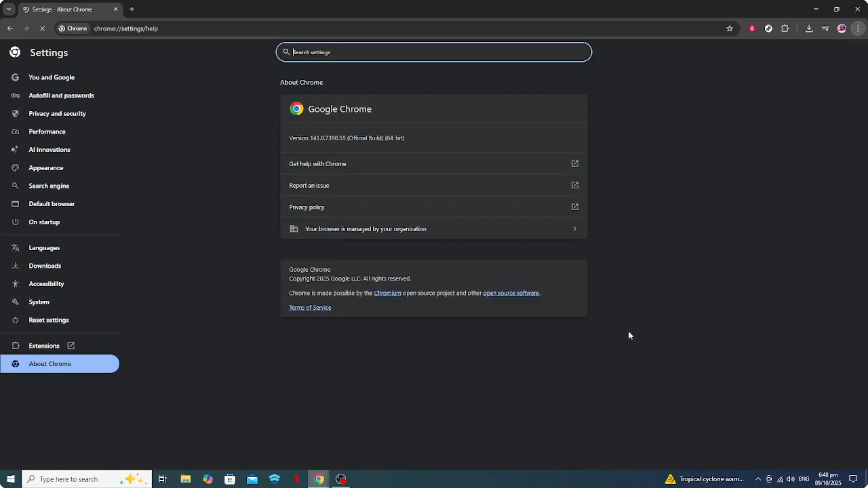The height and width of the screenshot is (488, 868).
Task: Click inside the Search settings field
Action: click(433, 52)
